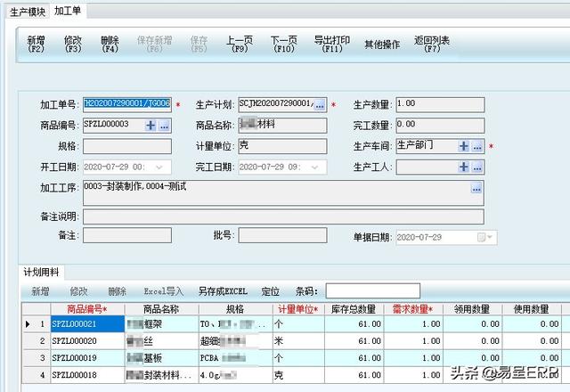The height and width of the screenshot is (392, 570).
Task: Click the ellipsis button next to 商品编号
Action: (164, 126)
